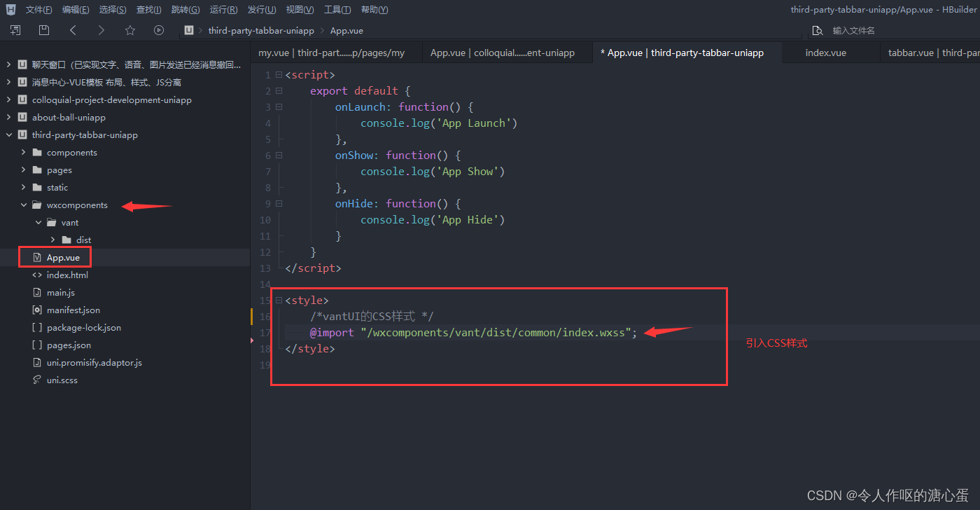Expand the about-ball-uniapp project
980x510 pixels.
click(x=8, y=117)
